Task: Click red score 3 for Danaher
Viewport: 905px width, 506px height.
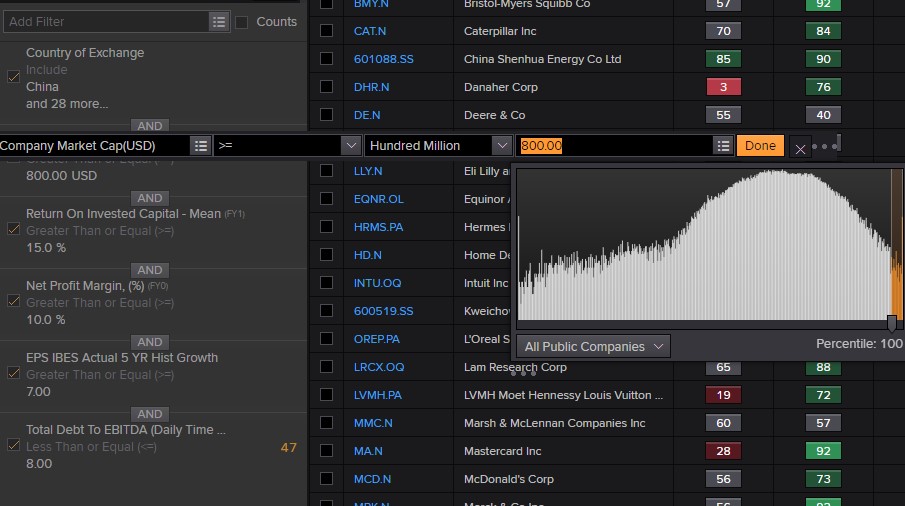Action: 723,87
